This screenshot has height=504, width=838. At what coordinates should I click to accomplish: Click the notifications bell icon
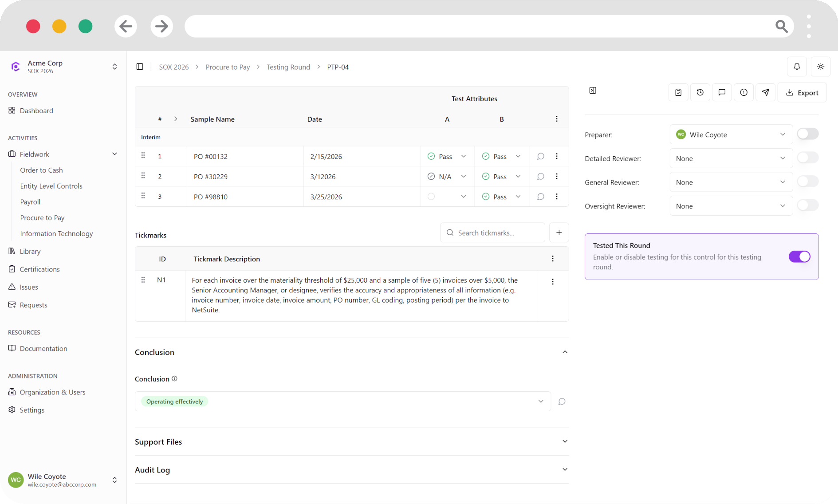[797, 67]
